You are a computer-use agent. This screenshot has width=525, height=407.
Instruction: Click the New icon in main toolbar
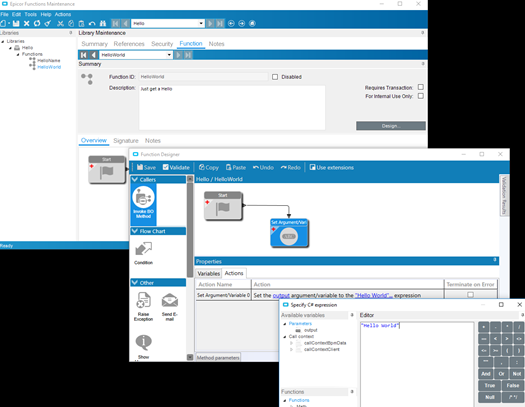pyautogui.click(x=3, y=23)
